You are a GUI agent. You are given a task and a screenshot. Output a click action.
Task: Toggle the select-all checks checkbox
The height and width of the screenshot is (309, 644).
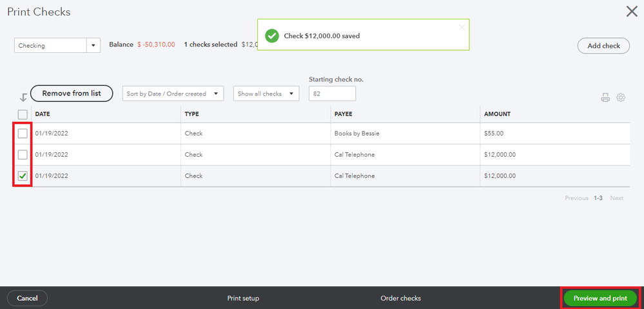click(23, 114)
